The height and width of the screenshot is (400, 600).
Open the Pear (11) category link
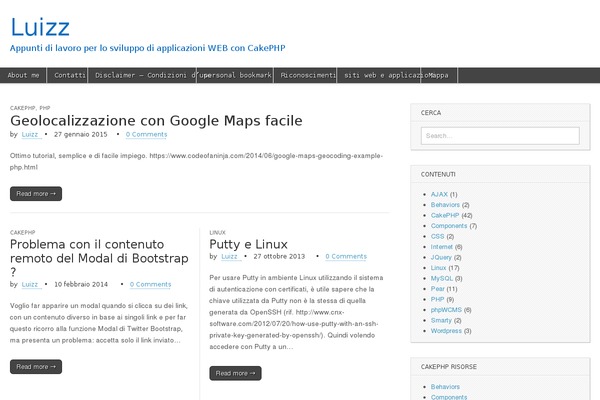pyautogui.click(x=437, y=289)
